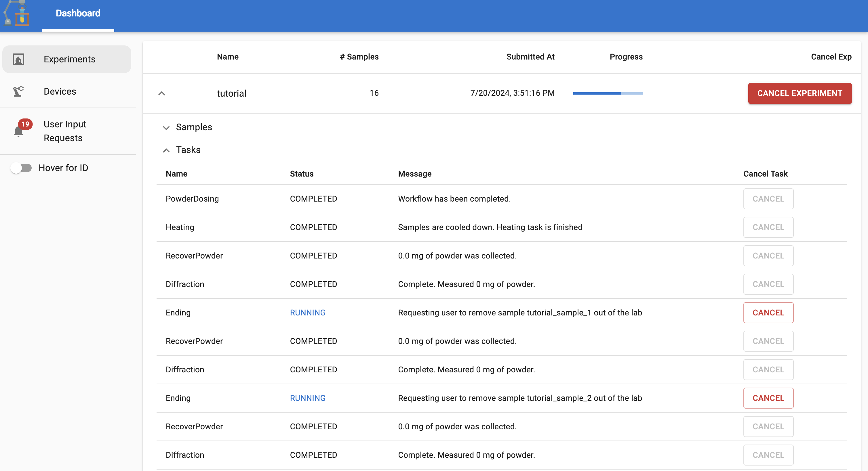
Task: Click the tutorial_sample_1 removal request message
Action: [x=520, y=313]
